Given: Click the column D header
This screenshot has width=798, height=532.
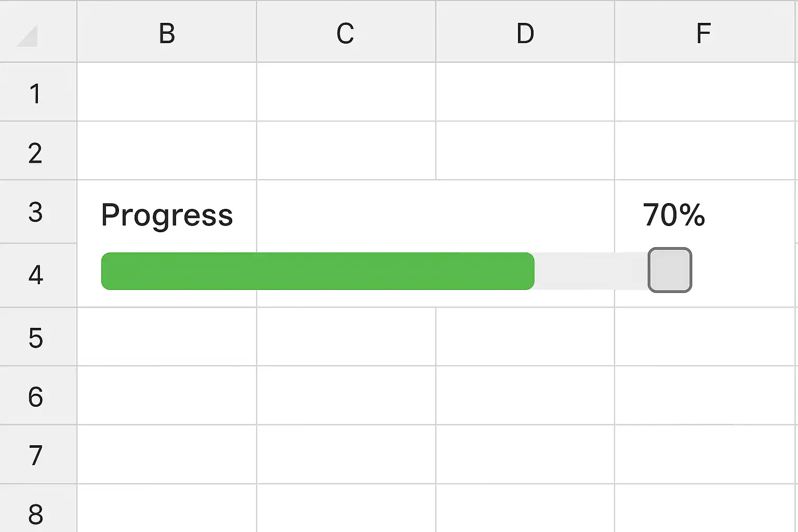Looking at the screenshot, I should pos(525,33).
